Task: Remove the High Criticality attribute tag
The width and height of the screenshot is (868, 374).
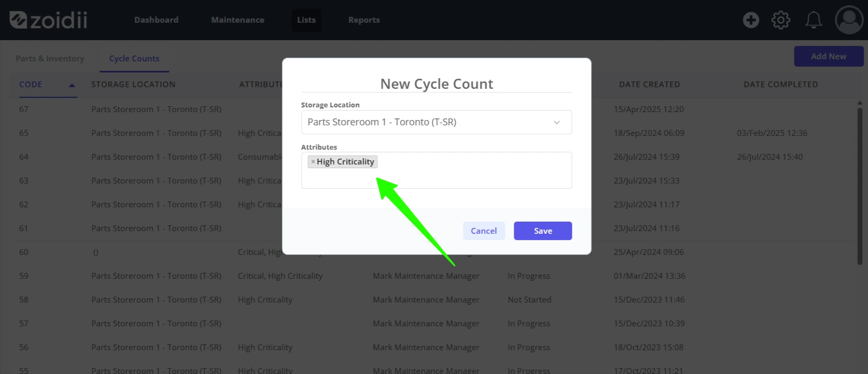Action: click(x=313, y=162)
